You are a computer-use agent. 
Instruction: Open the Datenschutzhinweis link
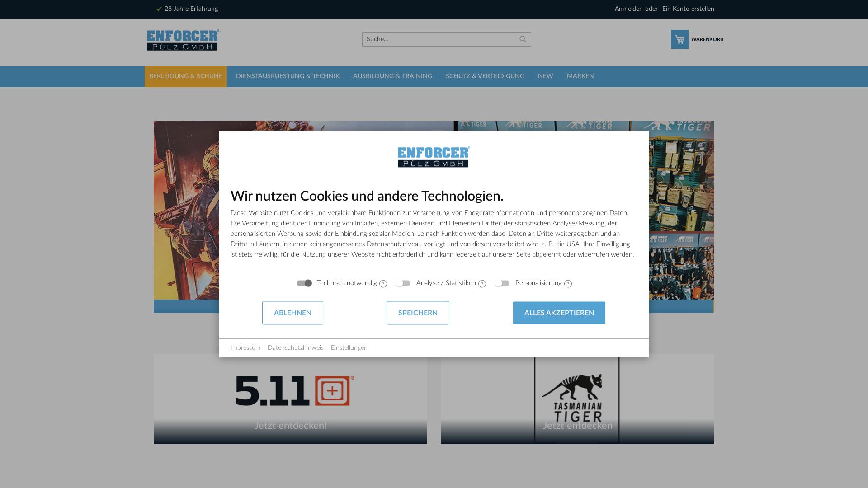coord(296,347)
